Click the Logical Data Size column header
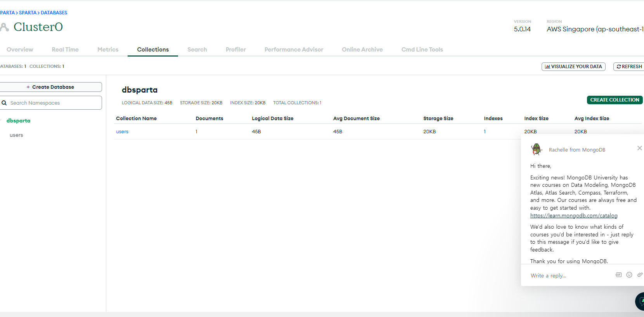 [273, 119]
